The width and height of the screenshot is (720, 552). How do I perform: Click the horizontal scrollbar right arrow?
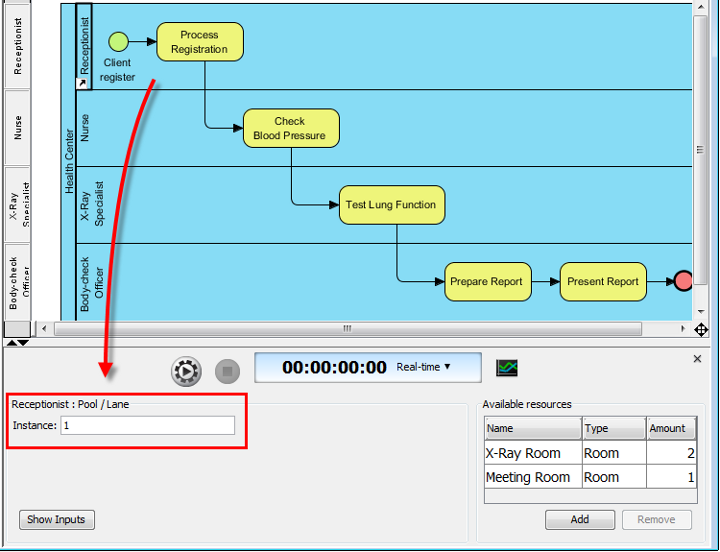(x=683, y=328)
